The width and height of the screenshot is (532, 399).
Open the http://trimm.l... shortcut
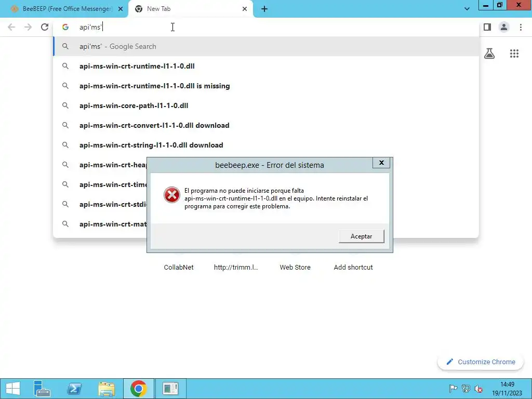(x=236, y=268)
